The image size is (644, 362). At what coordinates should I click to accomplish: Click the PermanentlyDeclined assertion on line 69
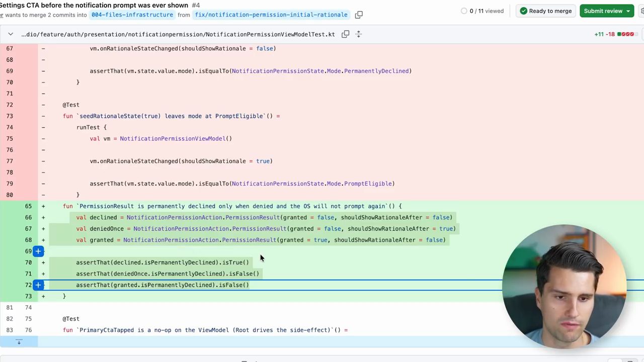point(251,71)
